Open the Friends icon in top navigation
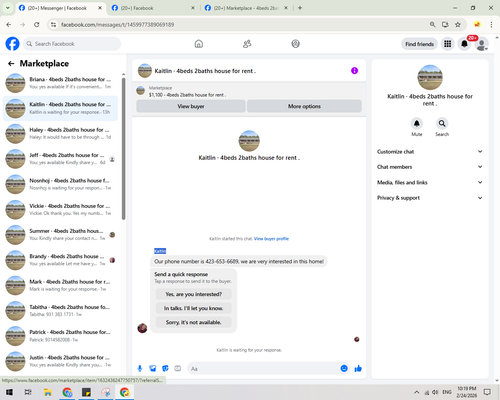 [x=247, y=44]
